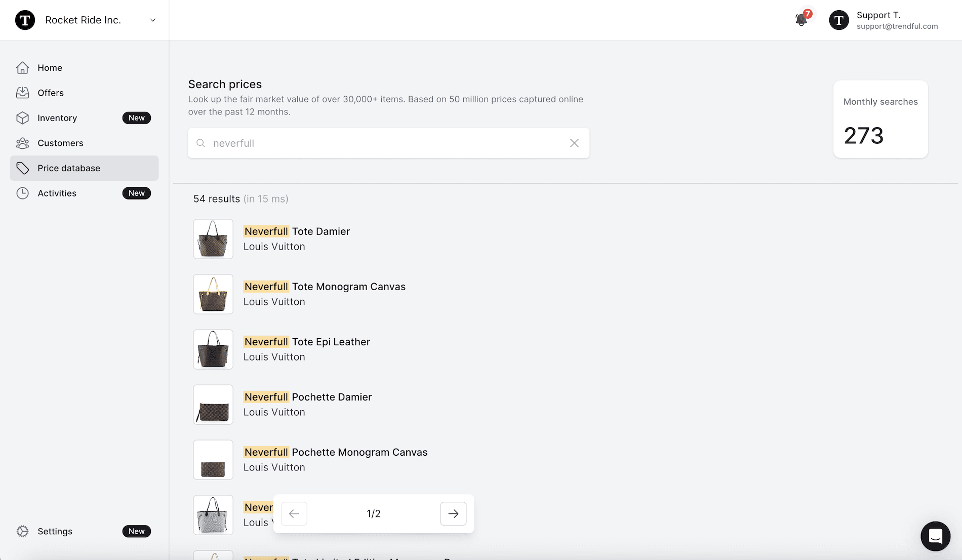Image resolution: width=962 pixels, height=560 pixels.
Task: Open the support chat bubble
Action: click(935, 536)
